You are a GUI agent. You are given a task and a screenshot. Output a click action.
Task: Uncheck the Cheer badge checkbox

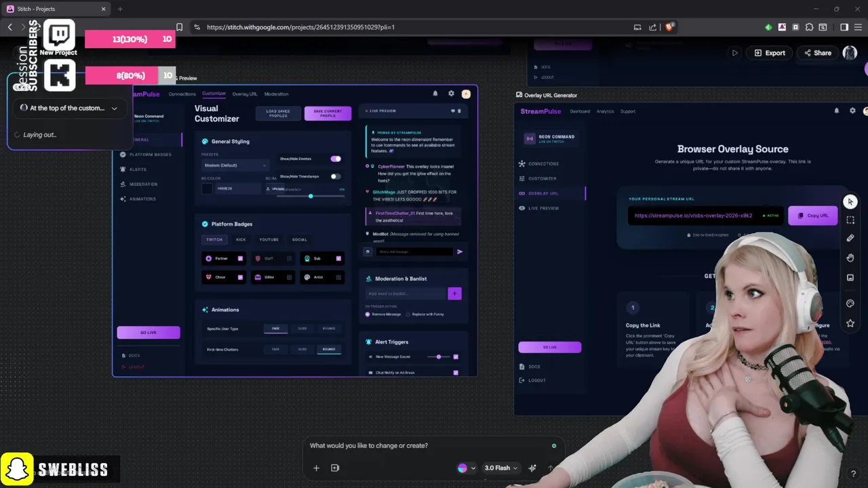(x=240, y=277)
